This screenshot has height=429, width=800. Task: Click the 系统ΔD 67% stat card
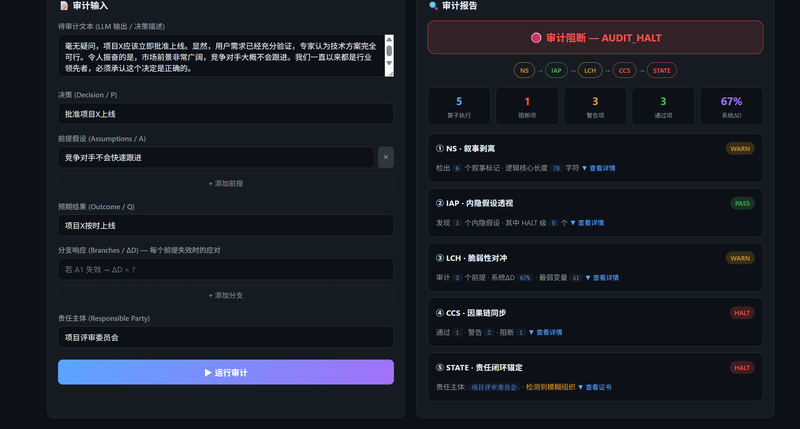731,106
